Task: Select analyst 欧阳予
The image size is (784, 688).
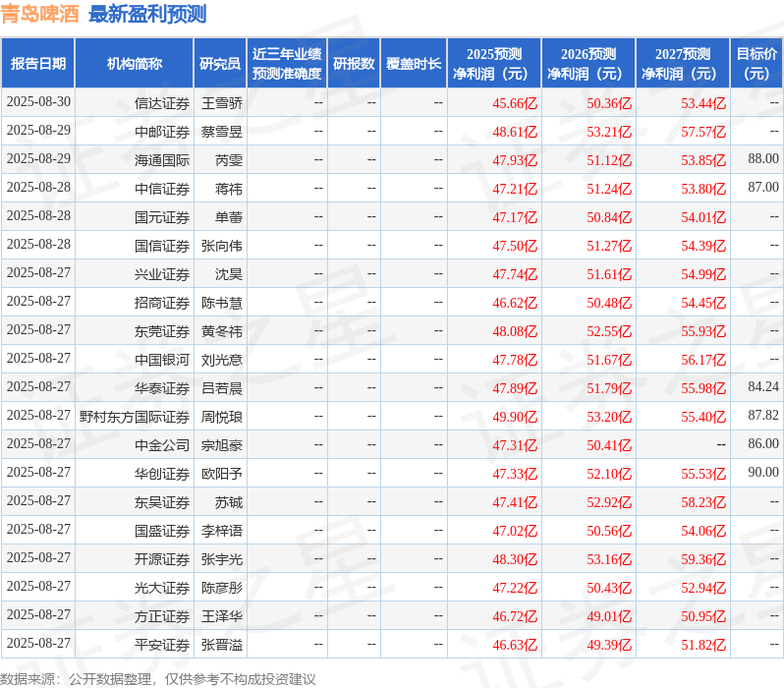Action: point(222,475)
